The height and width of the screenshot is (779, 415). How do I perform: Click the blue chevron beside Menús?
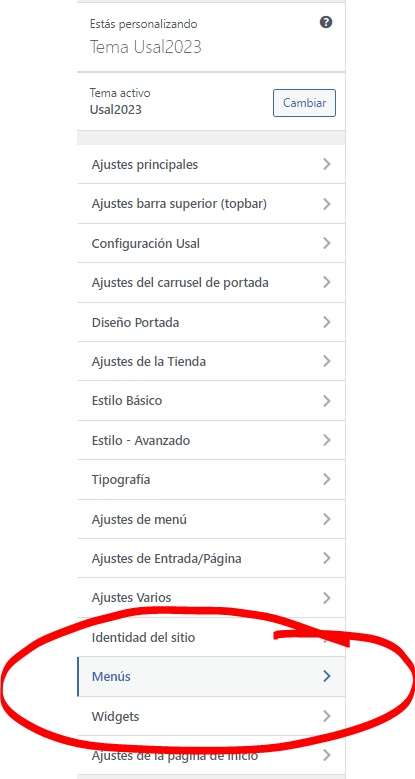(327, 677)
